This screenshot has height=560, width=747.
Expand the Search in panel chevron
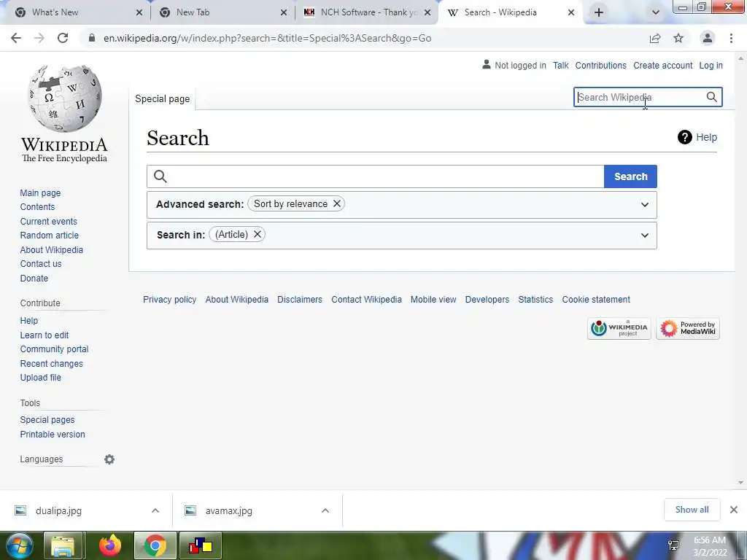pyautogui.click(x=645, y=236)
